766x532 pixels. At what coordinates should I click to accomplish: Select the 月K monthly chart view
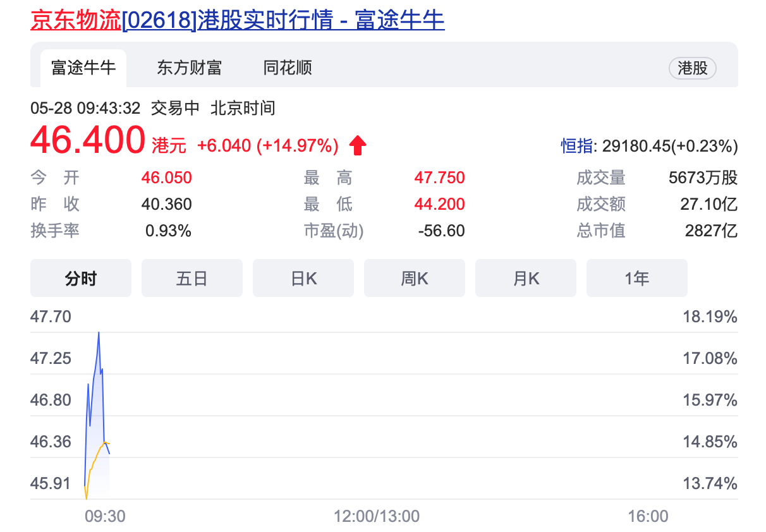[525, 278]
